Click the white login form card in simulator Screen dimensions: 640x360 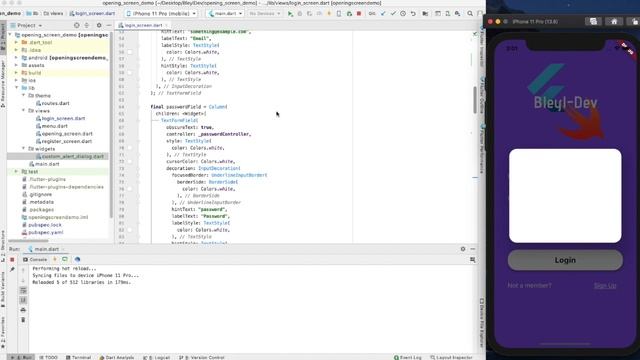(x=565, y=196)
